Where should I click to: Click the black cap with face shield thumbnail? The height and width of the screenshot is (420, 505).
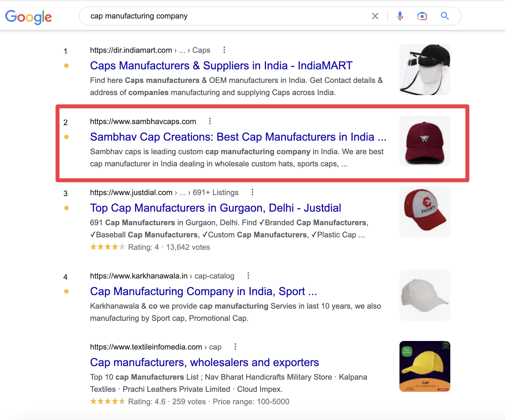425,70
